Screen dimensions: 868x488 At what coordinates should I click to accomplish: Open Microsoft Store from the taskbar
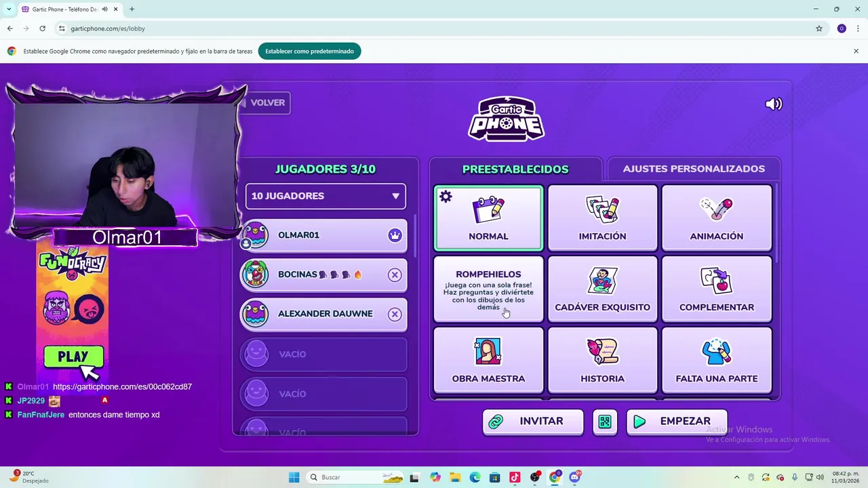pos(494,477)
